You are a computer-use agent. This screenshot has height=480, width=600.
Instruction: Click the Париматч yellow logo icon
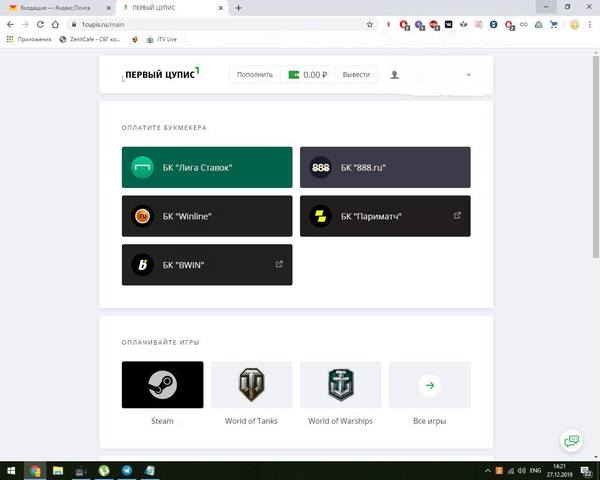[x=320, y=216]
